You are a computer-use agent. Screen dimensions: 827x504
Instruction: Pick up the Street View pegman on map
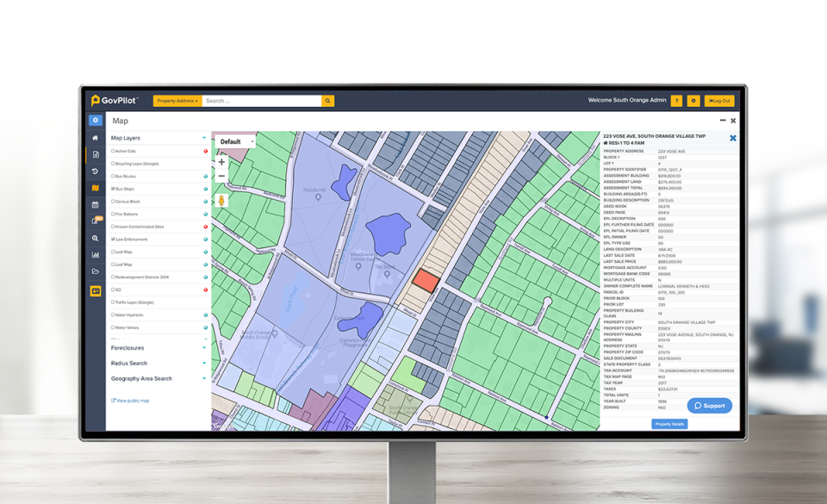pyautogui.click(x=221, y=201)
